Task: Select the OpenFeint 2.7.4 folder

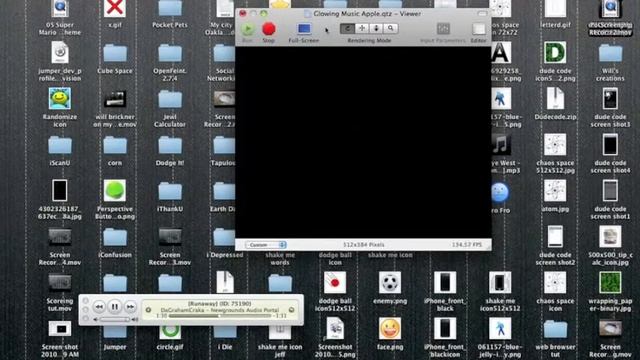Action: (x=170, y=53)
